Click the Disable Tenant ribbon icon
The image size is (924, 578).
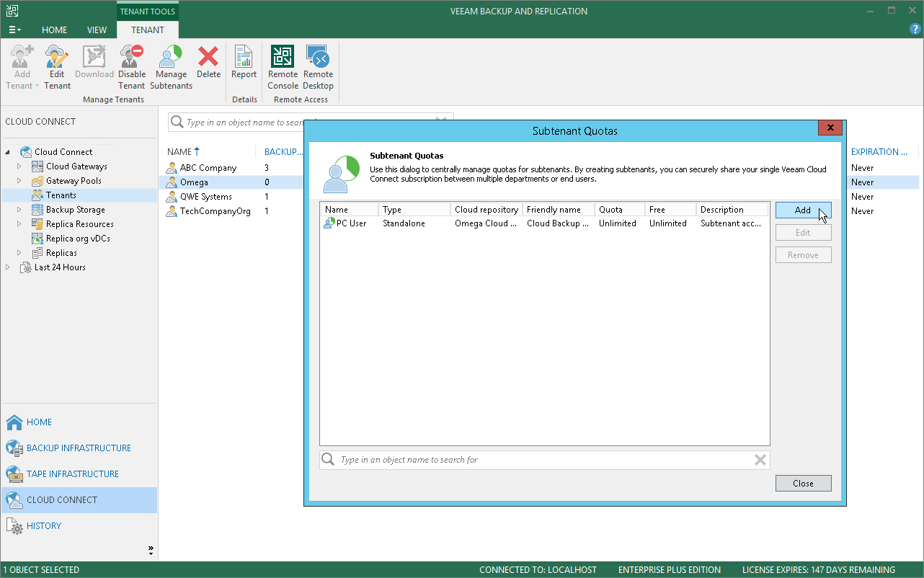132,67
